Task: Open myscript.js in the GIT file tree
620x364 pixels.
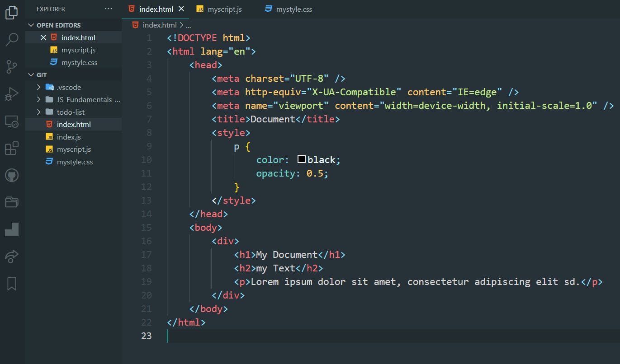Action: click(x=74, y=149)
